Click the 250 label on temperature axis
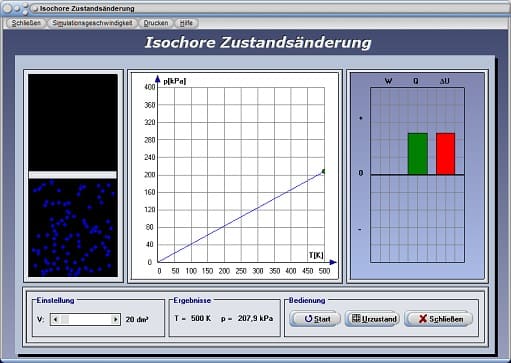Screen dimensions: 511x363 (x=241, y=271)
